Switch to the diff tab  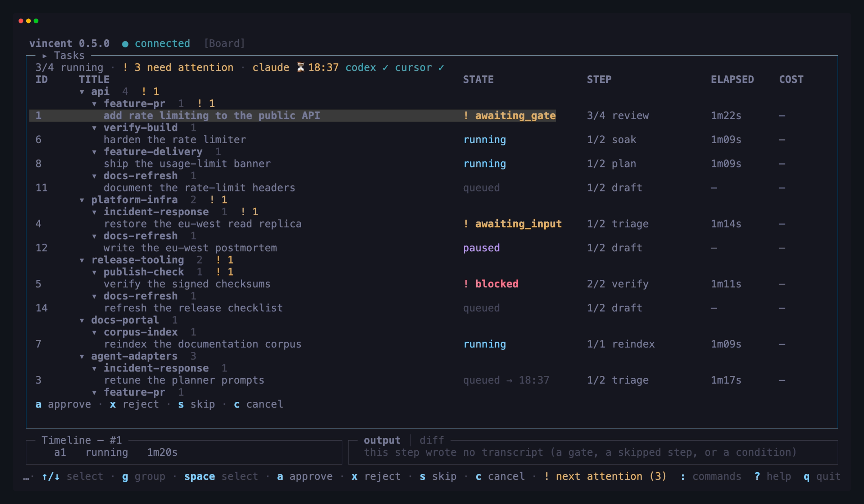click(x=432, y=440)
